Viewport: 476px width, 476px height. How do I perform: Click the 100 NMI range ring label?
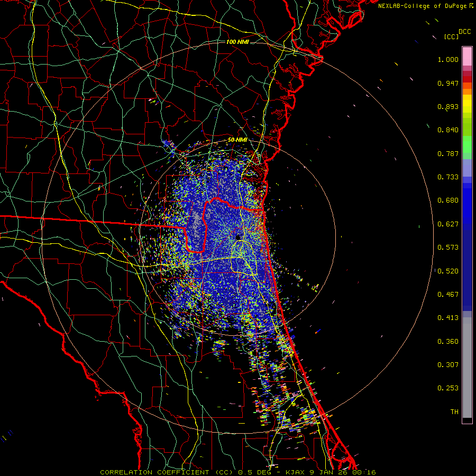(237, 42)
